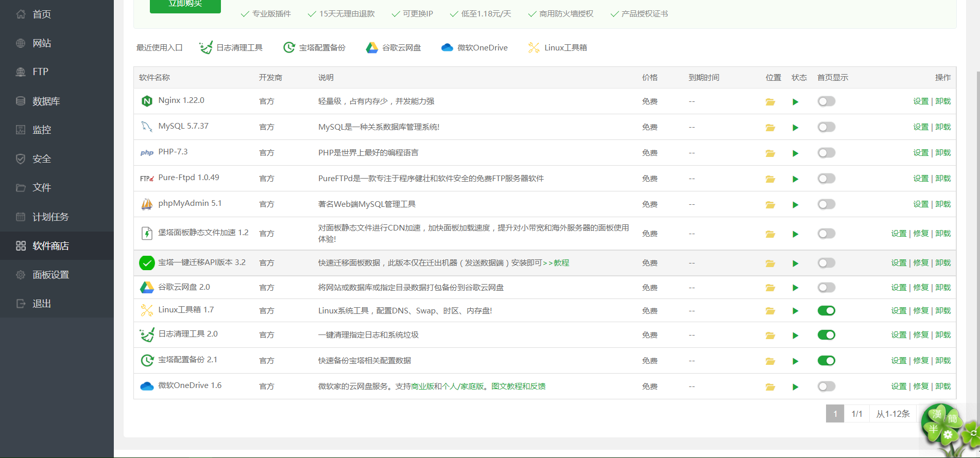980x458 pixels.
Task: Enable homepage display for Pure-Ftpd 1.0.49
Action: [x=826, y=179]
